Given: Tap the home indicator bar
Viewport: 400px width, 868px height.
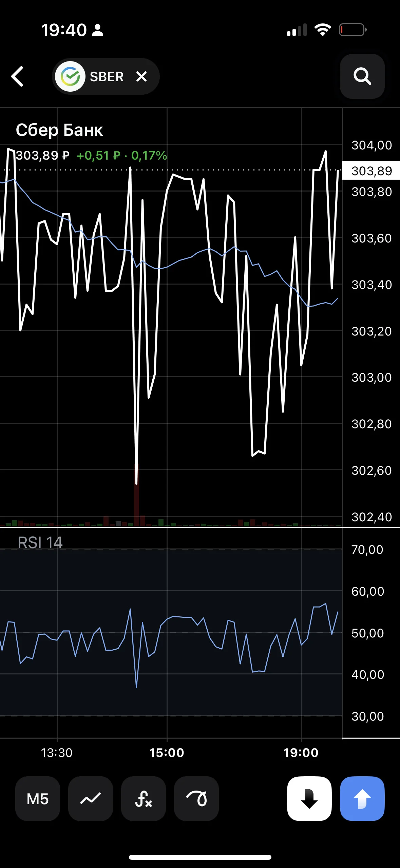Looking at the screenshot, I should [200, 857].
